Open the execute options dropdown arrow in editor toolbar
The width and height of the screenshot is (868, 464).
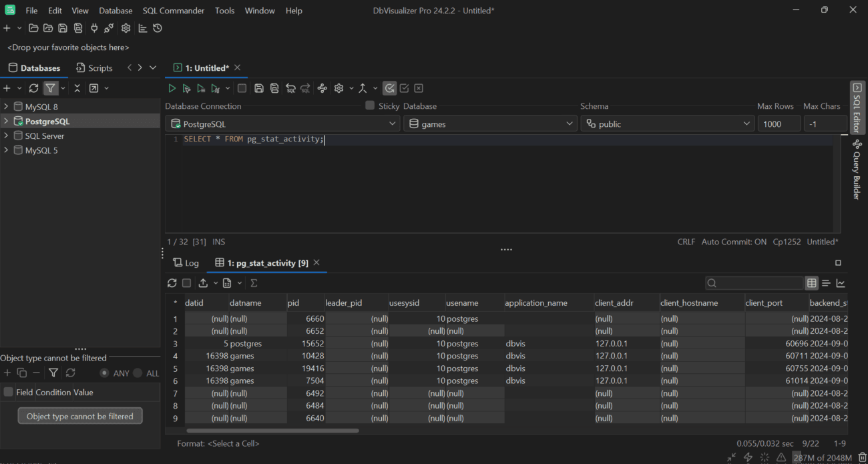228,88
